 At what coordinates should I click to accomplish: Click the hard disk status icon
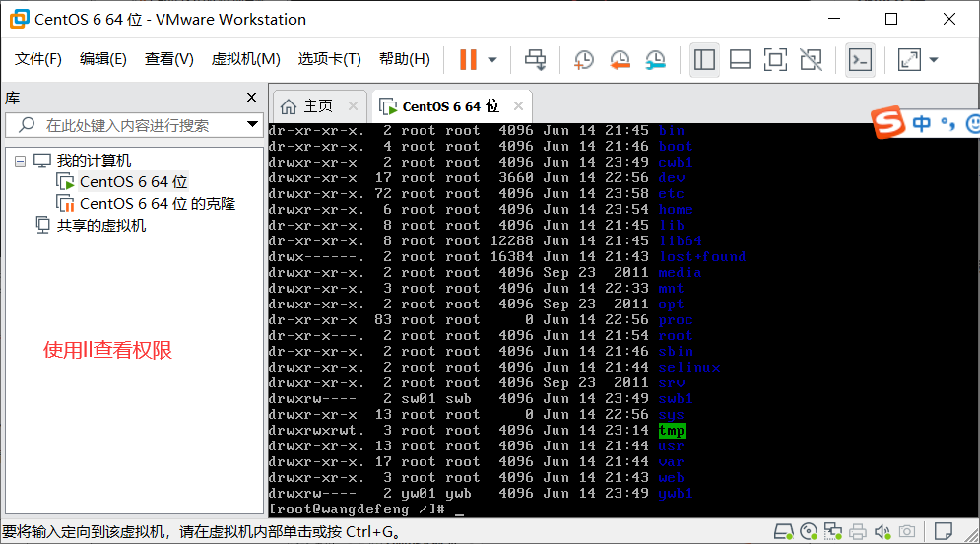click(784, 531)
